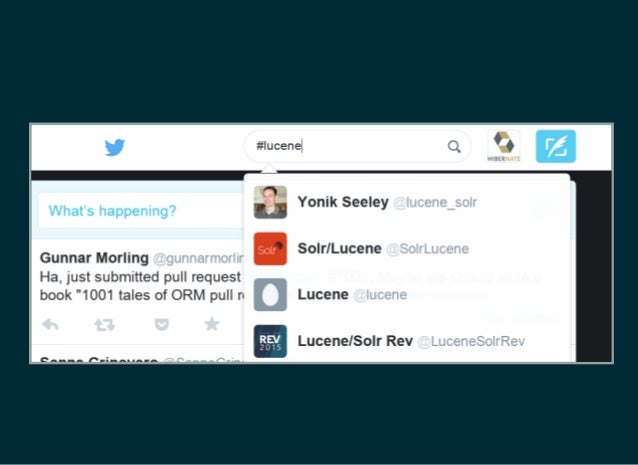Select Lucene/Solr Rev suggestion
This screenshot has height=465, width=638.
(x=407, y=341)
